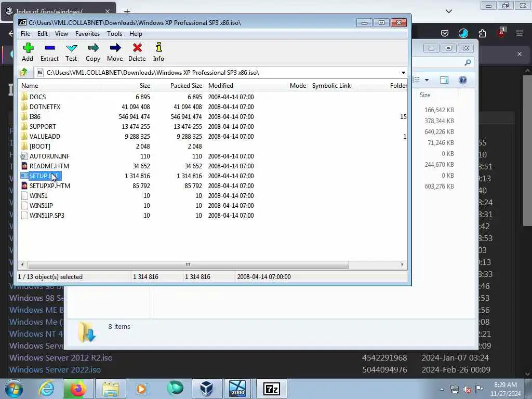Click the horizontal scrollbar thumb
Screen dimensions: 532x399
pyautogui.click(x=188, y=264)
